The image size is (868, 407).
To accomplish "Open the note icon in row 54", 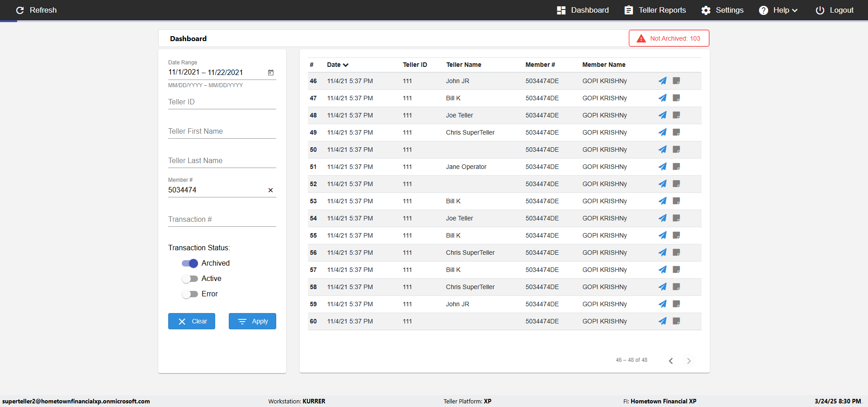I will (676, 218).
